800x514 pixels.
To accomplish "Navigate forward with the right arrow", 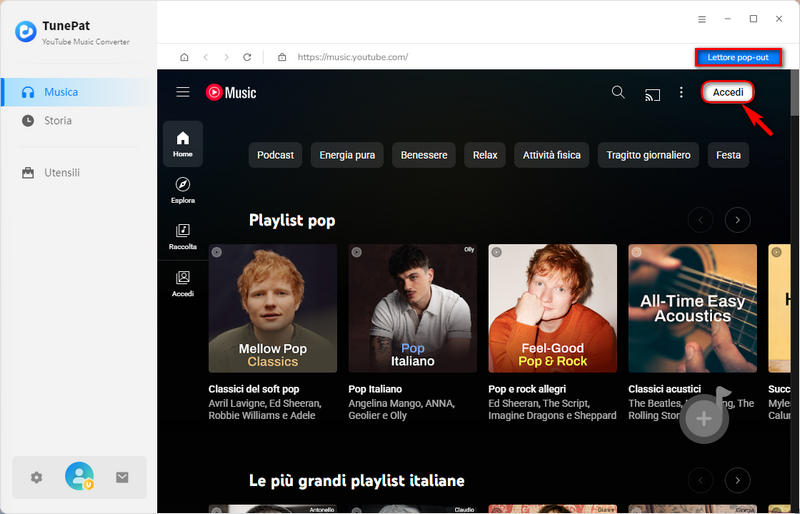I will coord(226,57).
